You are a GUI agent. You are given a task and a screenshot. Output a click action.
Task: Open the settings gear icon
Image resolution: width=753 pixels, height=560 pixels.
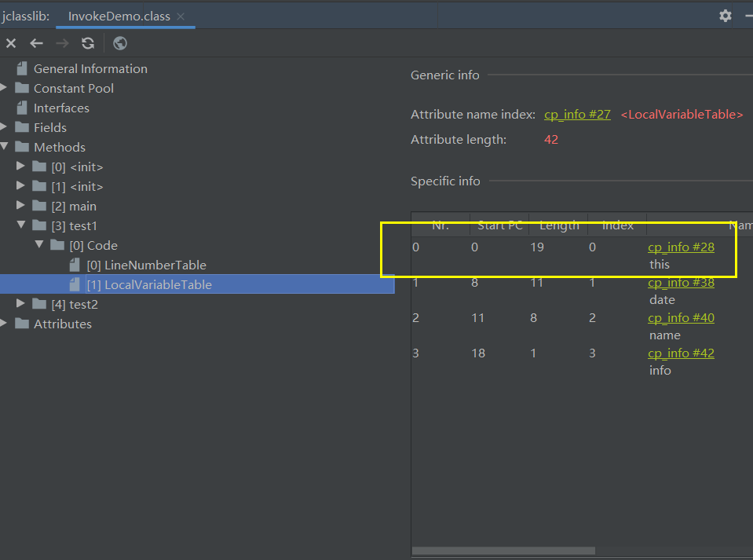[726, 16]
